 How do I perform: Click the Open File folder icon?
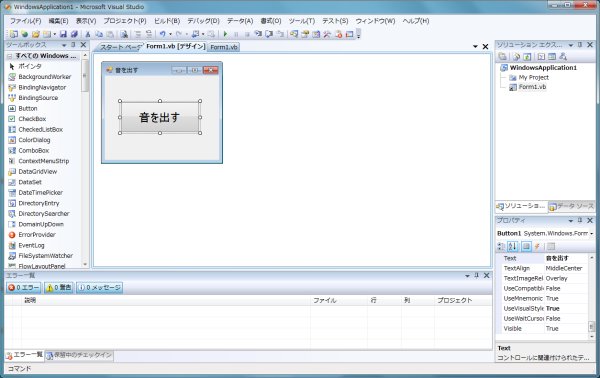coord(36,34)
